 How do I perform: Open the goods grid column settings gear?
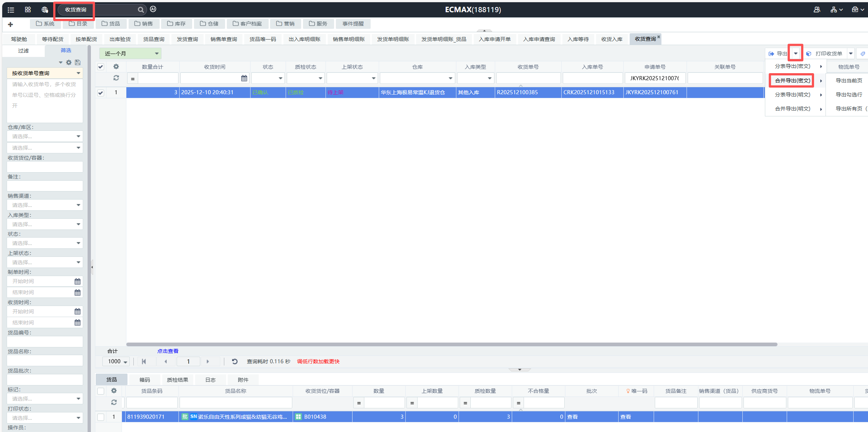pyautogui.click(x=114, y=391)
